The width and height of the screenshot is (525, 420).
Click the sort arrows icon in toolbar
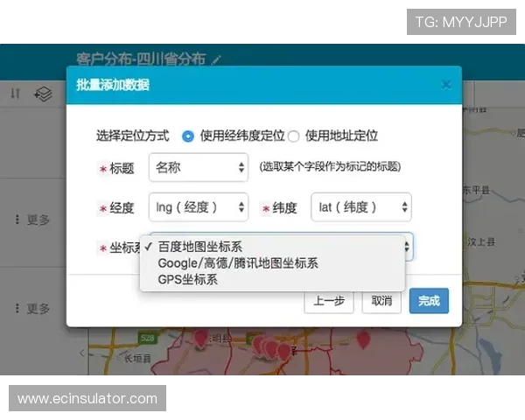pos(15,94)
